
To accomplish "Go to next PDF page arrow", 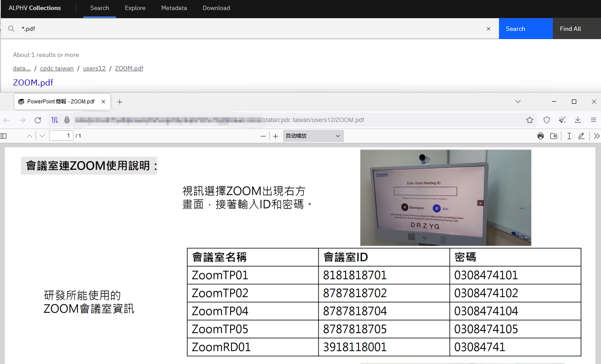I will tap(42, 136).
